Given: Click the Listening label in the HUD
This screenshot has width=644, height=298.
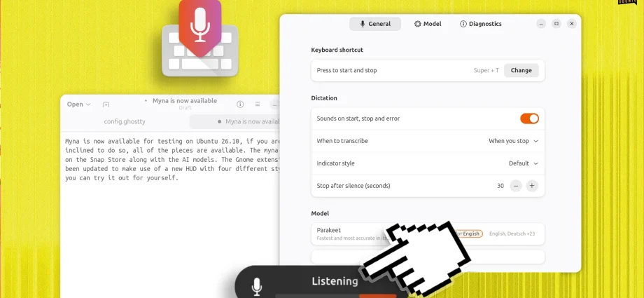Looking at the screenshot, I should [x=335, y=282].
